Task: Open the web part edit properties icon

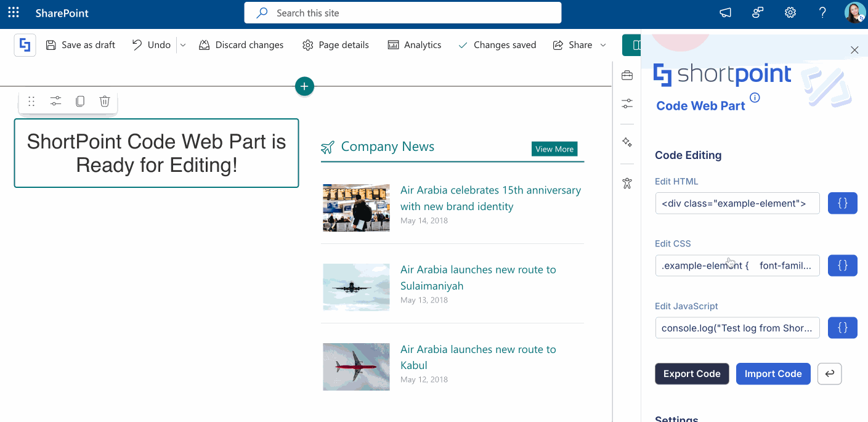Action: [x=55, y=102]
